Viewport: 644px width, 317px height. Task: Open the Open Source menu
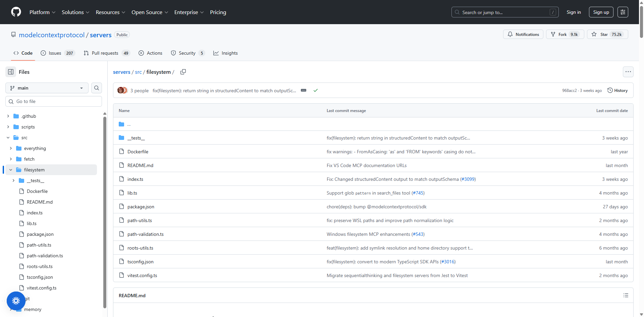tap(150, 12)
